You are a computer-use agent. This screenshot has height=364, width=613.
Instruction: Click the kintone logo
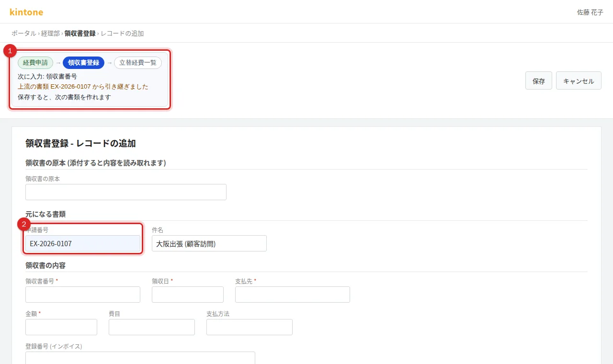pos(26,12)
